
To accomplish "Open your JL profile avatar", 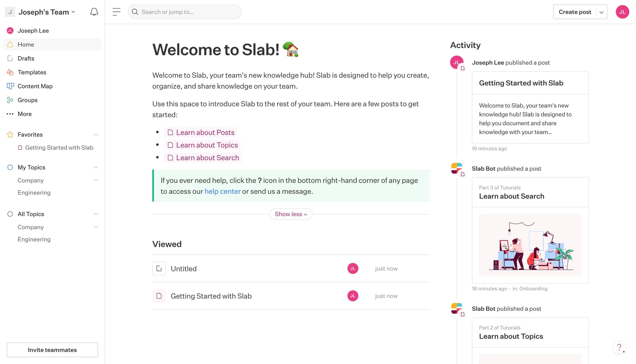I will tap(622, 11).
